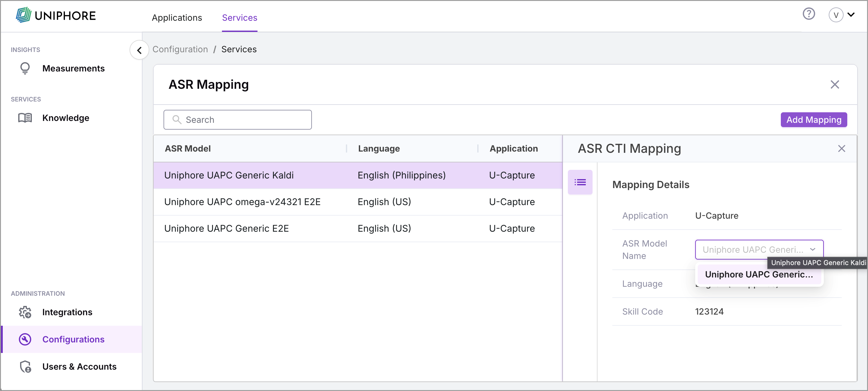Click the user avatar V icon

[x=836, y=15]
